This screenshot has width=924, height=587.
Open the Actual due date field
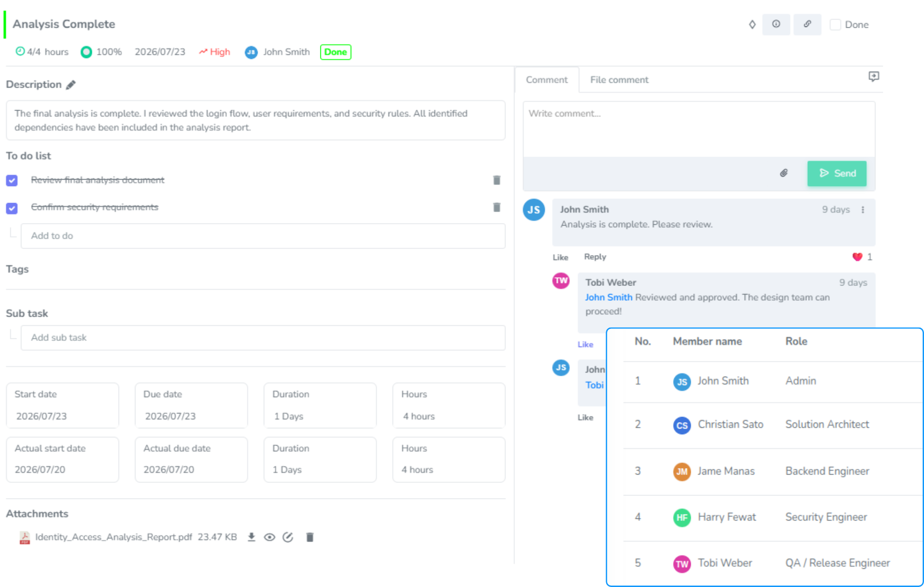(x=191, y=459)
